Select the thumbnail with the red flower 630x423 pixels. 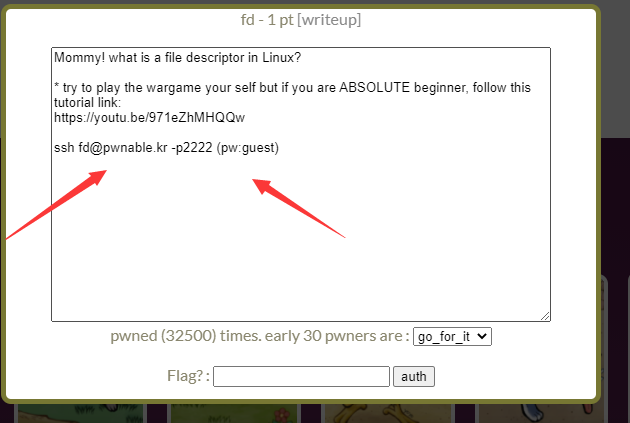click(x=234, y=413)
